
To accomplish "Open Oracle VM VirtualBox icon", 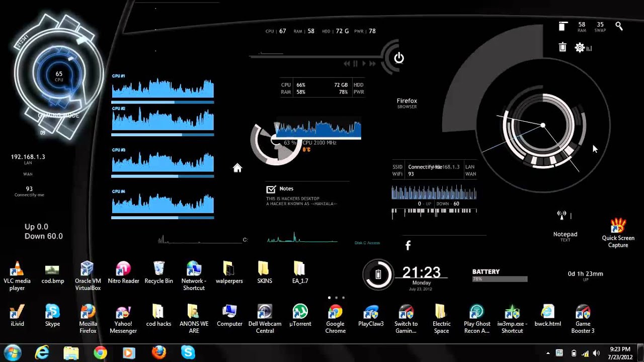I will pyautogui.click(x=88, y=277).
